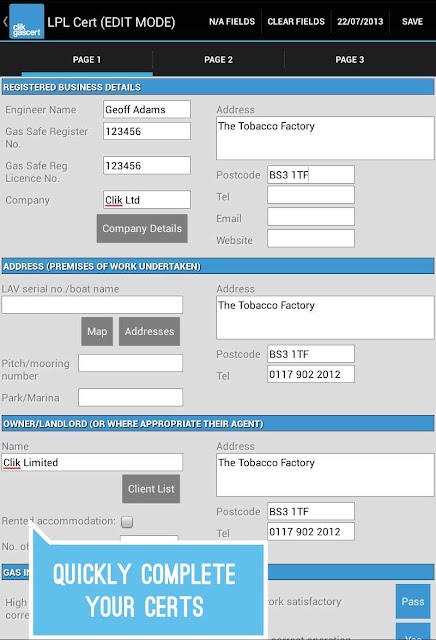Choose CLEAR FIELDS in the action bar
The width and height of the screenshot is (436, 640).
[296, 22]
